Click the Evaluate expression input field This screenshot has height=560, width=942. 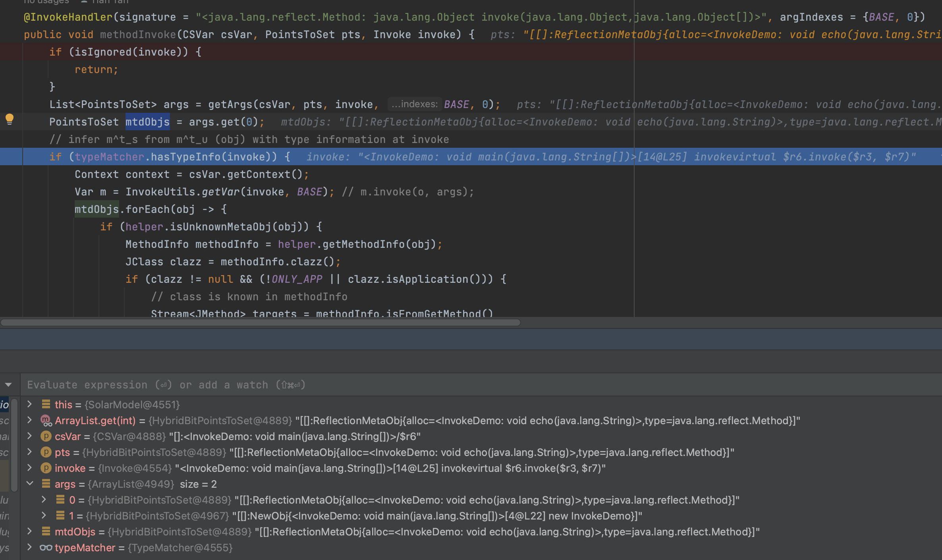(481, 385)
